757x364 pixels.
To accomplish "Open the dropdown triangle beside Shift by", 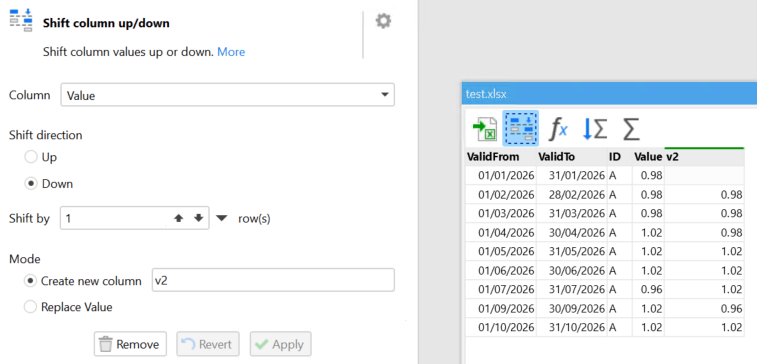I will click(221, 218).
